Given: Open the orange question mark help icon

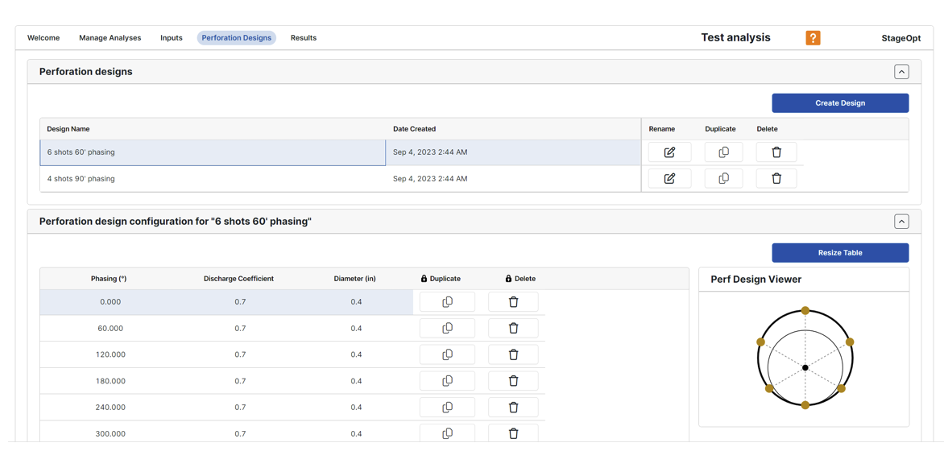Looking at the screenshot, I should pyautogui.click(x=812, y=38).
